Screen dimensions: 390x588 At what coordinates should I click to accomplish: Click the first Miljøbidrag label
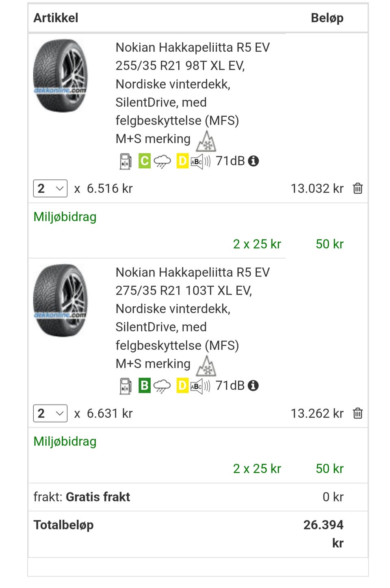pyautogui.click(x=65, y=217)
